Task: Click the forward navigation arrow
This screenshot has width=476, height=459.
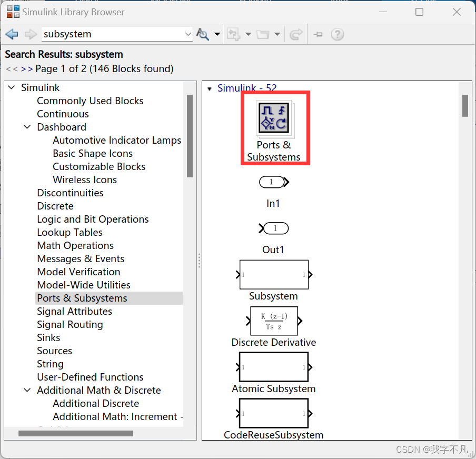Action: tap(31, 34)
